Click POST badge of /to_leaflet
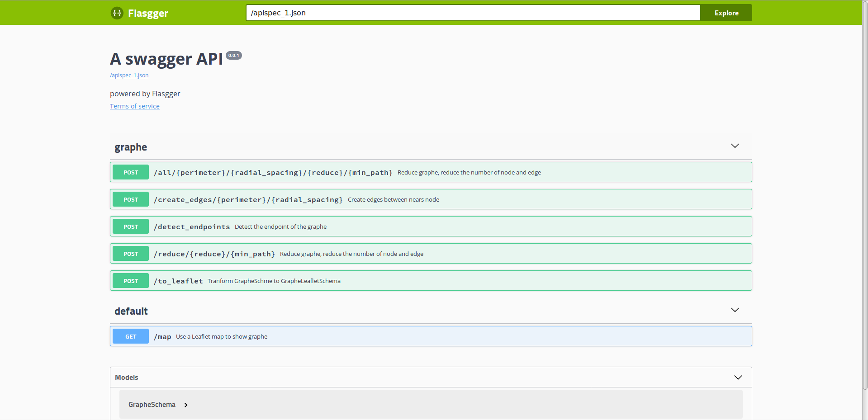 131,281
